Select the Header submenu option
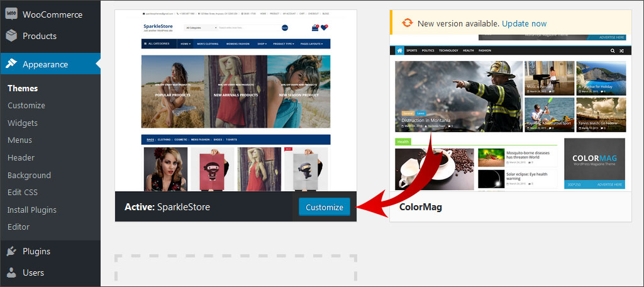 (21, 157)
